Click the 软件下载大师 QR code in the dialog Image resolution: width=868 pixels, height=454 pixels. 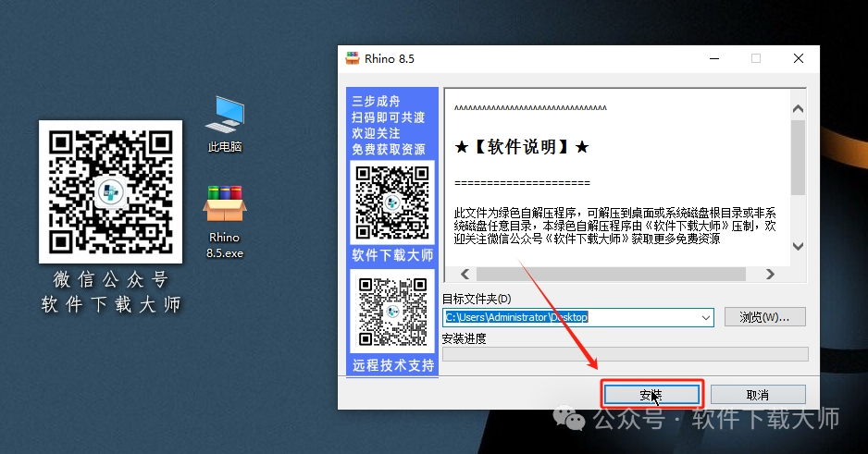(392, 202)
